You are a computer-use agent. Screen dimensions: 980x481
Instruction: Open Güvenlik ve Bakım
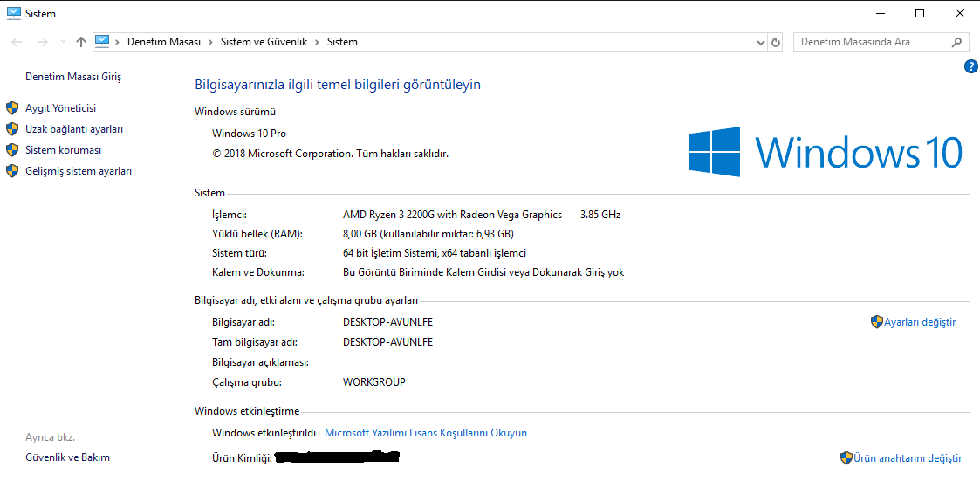67,457
